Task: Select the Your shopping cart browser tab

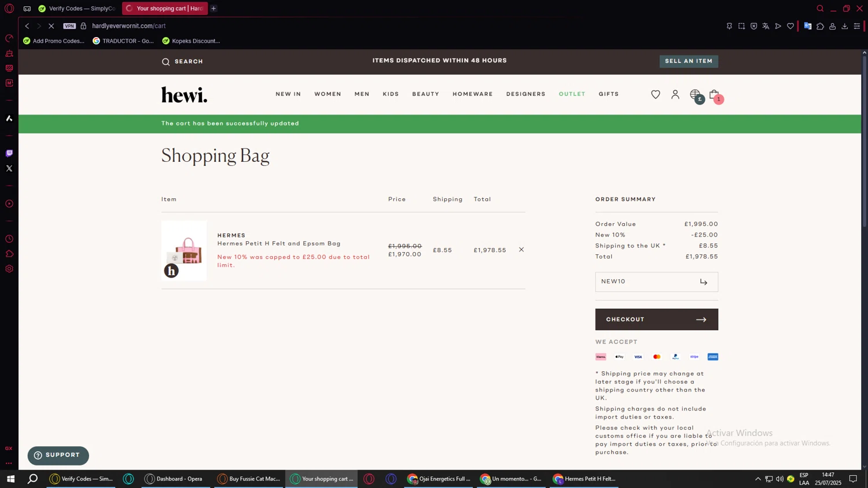Action: (x=164, y=9)
